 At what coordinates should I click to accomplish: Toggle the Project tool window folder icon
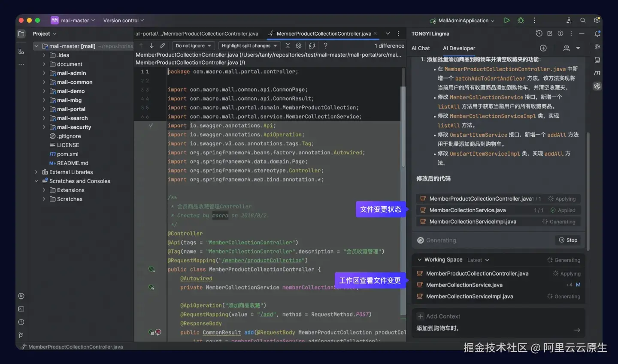click(x=21, y=34)
